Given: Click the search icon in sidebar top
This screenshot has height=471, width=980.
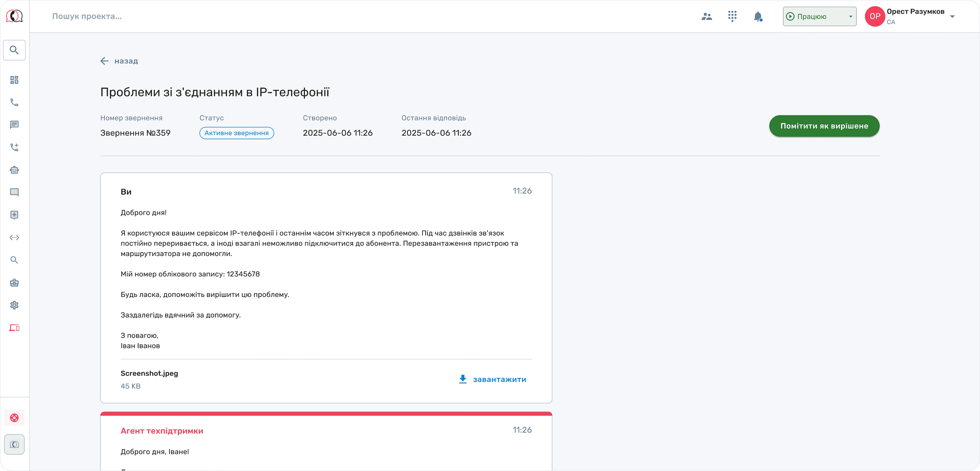Looking at the screenshot, I should pos(14,50).
